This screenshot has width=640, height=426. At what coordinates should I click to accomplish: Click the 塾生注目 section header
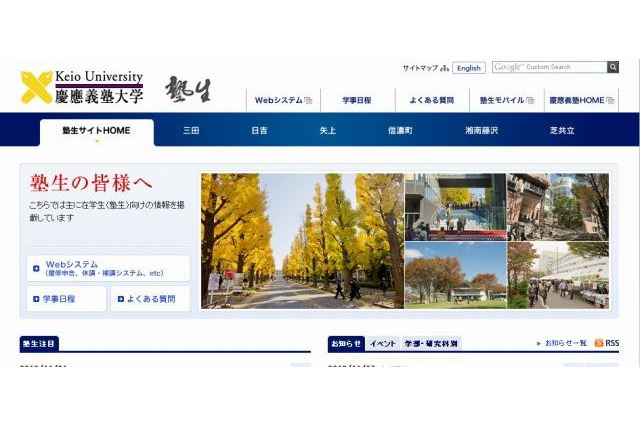[39, 344]
